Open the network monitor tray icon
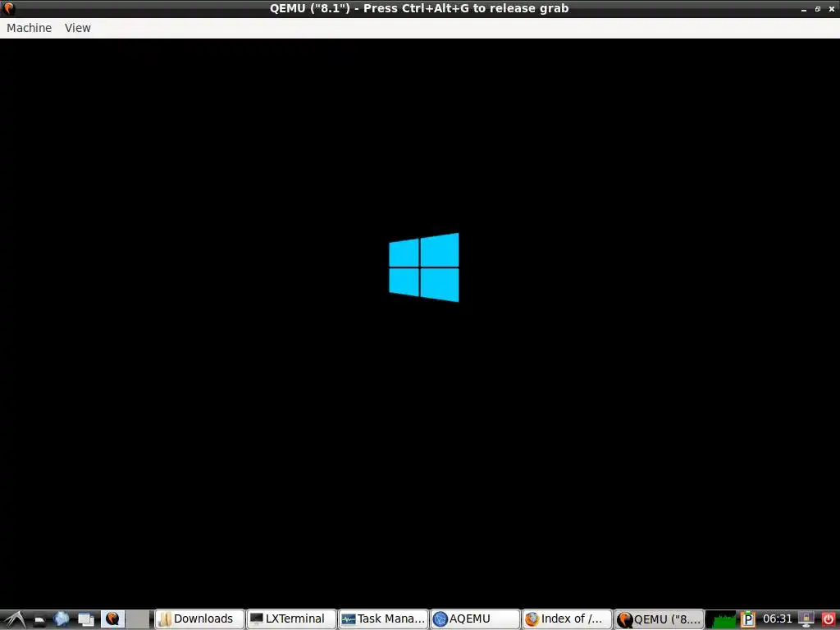The width and height of the screenshot is (840, 630). (x=806, y=619)
